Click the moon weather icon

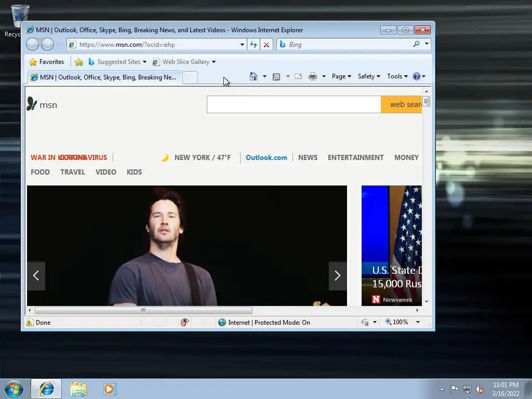(x=165, y=157)
